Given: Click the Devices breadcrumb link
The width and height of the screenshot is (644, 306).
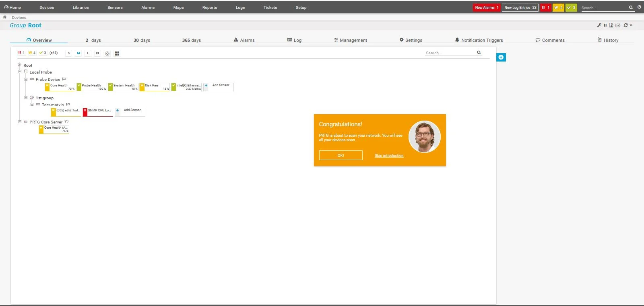Looking at the screenshot, I should [x=19, y=17].
